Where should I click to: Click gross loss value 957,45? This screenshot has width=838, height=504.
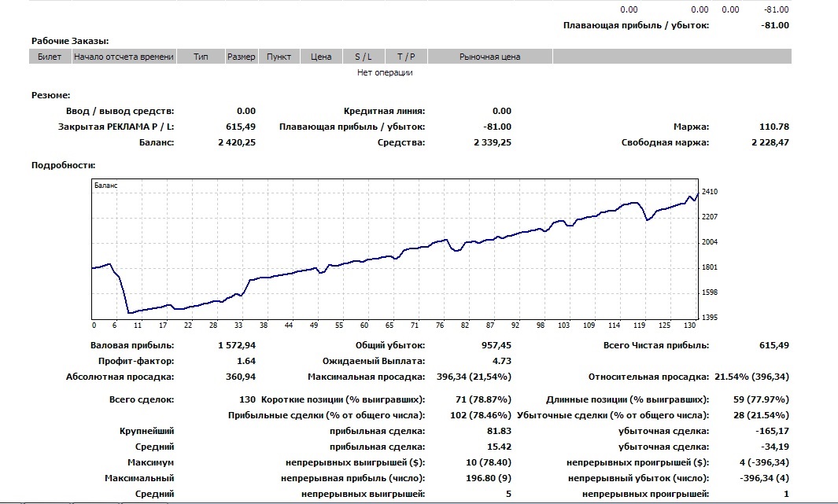click(497, 345)
